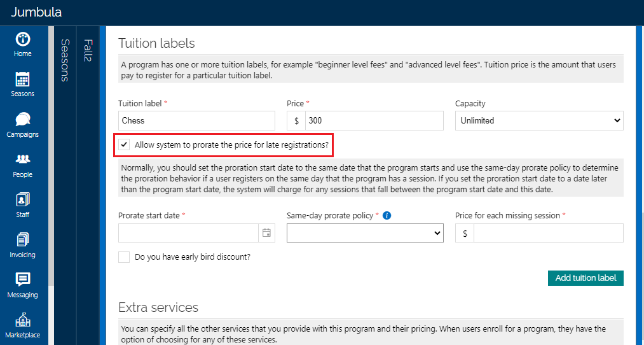Uncheck the prorate price for late registrations checkbox
This screenshot has width=644, height=345.
pos(124,144)
